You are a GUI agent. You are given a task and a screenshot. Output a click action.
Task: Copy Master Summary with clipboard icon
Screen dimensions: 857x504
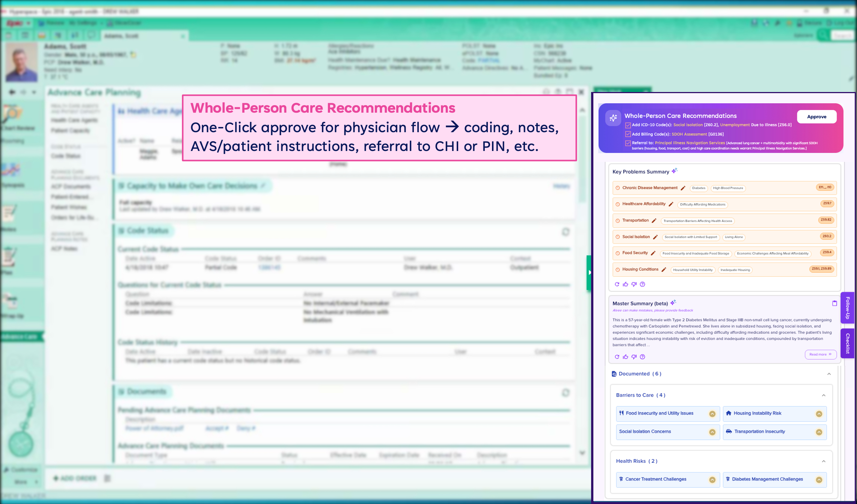click(x=834, y=303)
